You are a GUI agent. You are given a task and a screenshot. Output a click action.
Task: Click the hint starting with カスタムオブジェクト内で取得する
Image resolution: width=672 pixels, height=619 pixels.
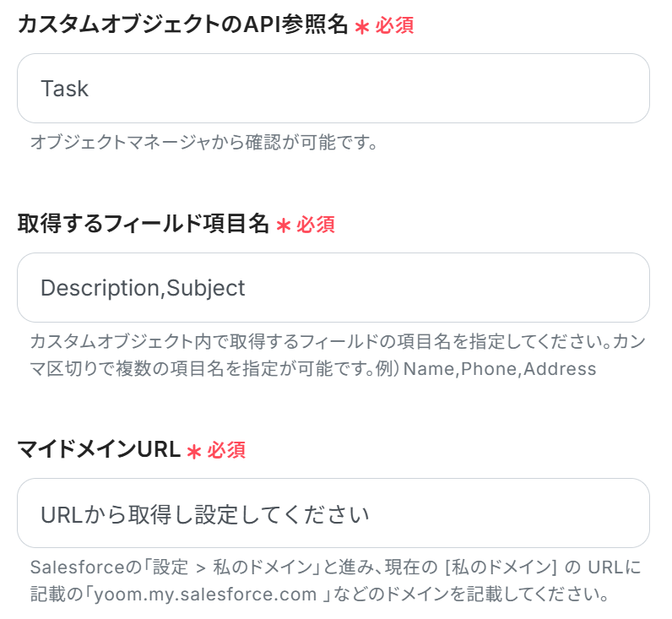tap(253, 342)
